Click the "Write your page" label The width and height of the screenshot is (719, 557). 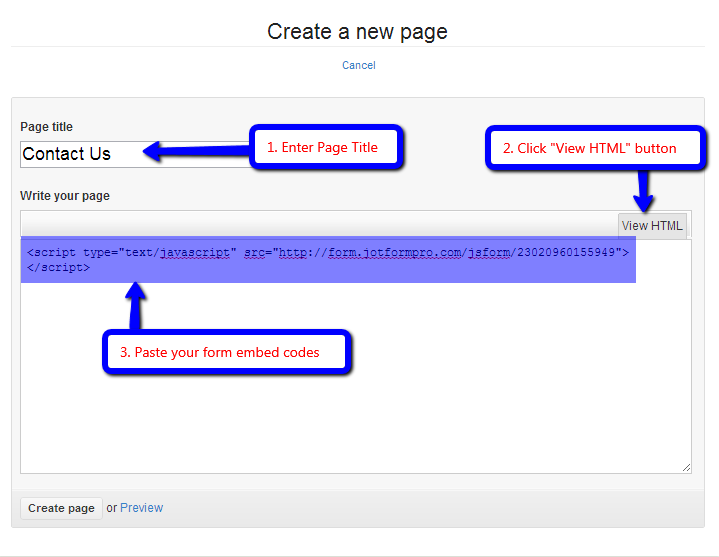coord(65,196)
